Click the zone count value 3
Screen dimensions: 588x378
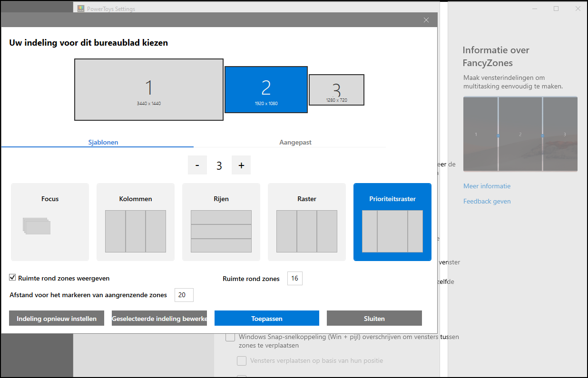pos(219,165)
